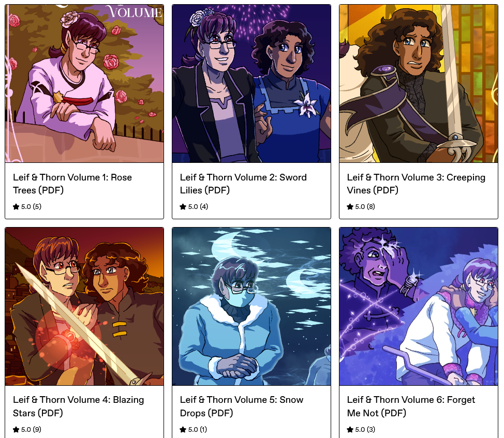
Task: Click the Leif & Thorn Volume 4: Blazing Stars title
Action: tap(79, 406)
